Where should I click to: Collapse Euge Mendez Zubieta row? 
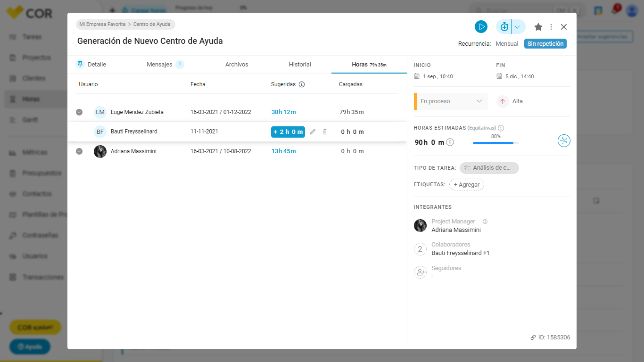79,112
